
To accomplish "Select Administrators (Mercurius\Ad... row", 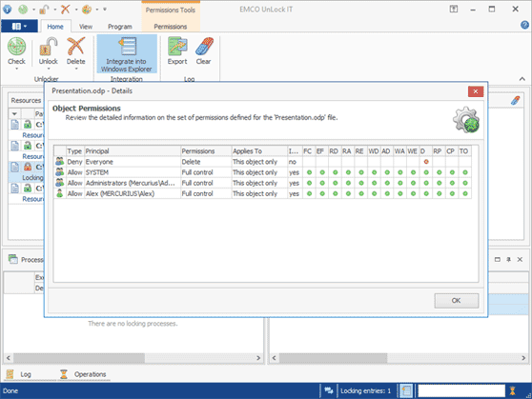I will pyautogui.click(x=262, y=183).
